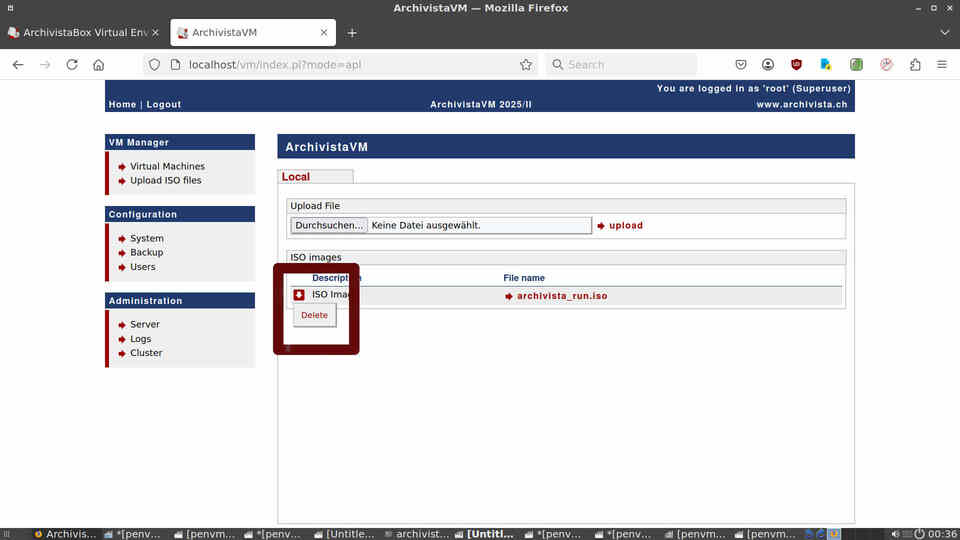Choose Delete in the popup menu

coord(314,315)
